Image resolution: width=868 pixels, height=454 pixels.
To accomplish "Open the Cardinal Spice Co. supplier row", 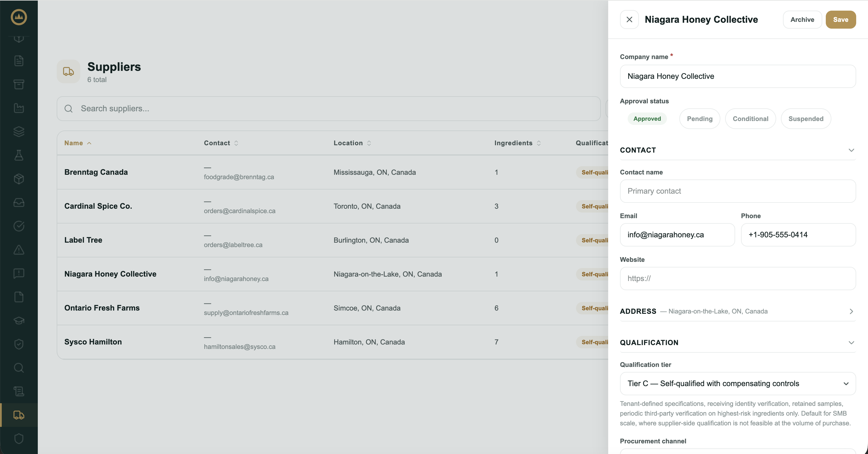I will coord(332,206).
